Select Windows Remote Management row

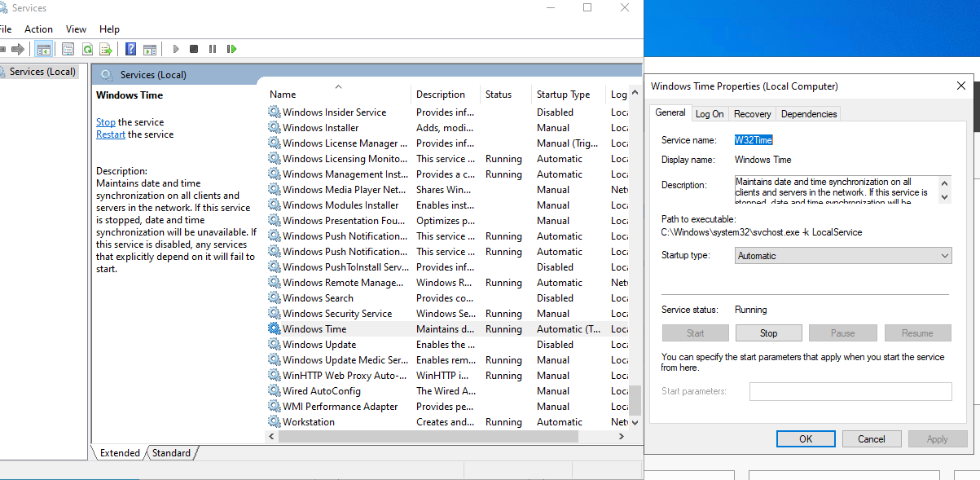[x=446, y=283]
